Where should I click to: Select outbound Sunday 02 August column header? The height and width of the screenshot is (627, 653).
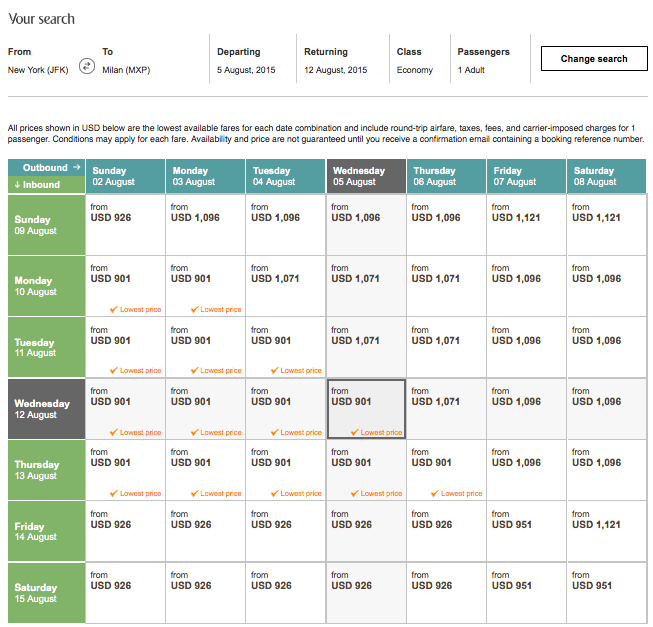pos(125,176)
